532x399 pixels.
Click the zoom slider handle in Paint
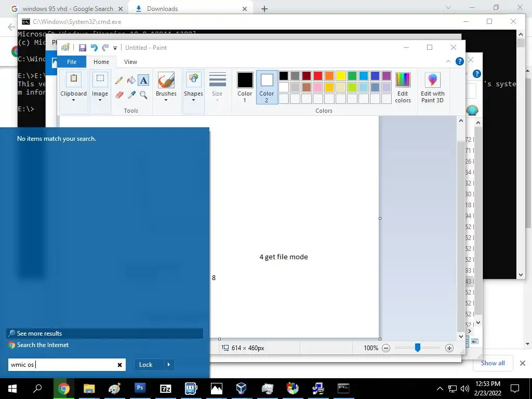click(x=418, y=348)
